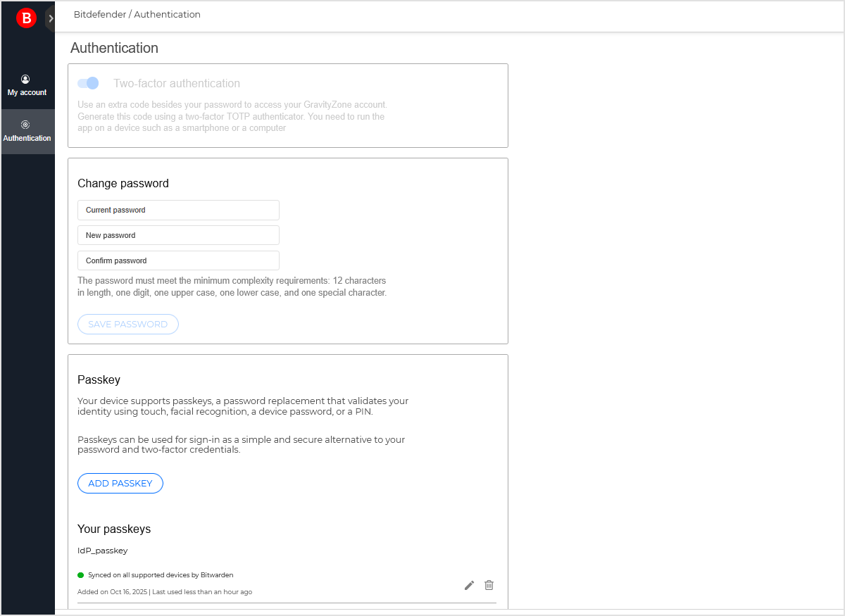This screenshot has height=616, width=845.
Task: Edit IdP_passkey using the pencil icon
Action: click(x=469, y=585)
